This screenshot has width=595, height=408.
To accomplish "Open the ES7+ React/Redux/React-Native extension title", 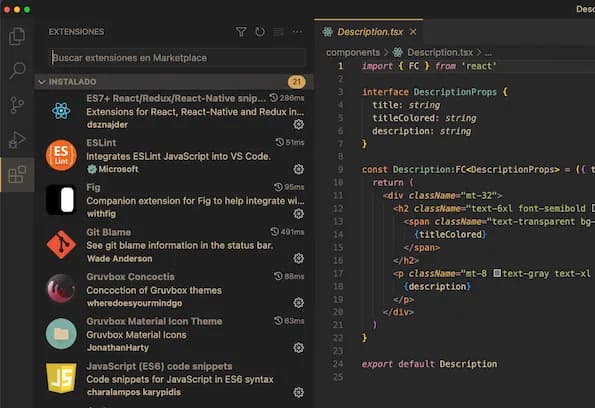I will [x=176, y=98].
